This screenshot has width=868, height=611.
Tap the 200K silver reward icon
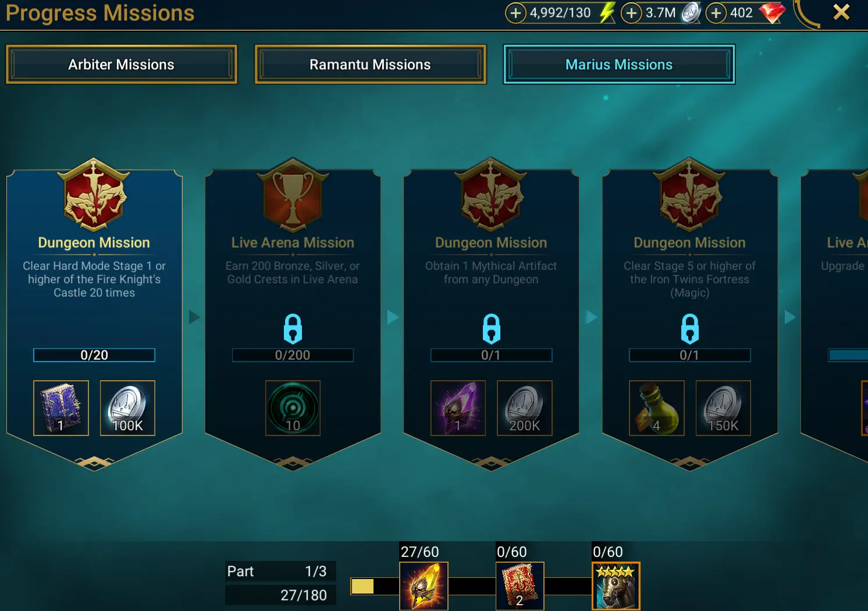coord(524,408)
